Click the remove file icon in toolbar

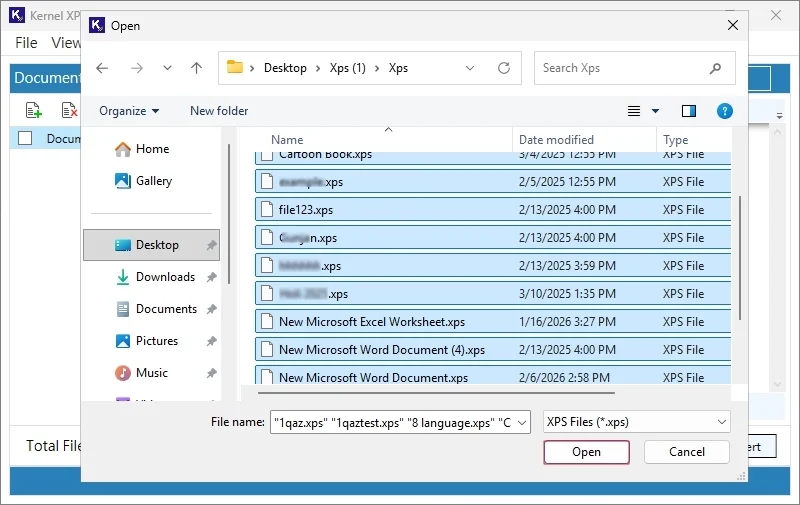pyautogui.click(x=68, y=110)
